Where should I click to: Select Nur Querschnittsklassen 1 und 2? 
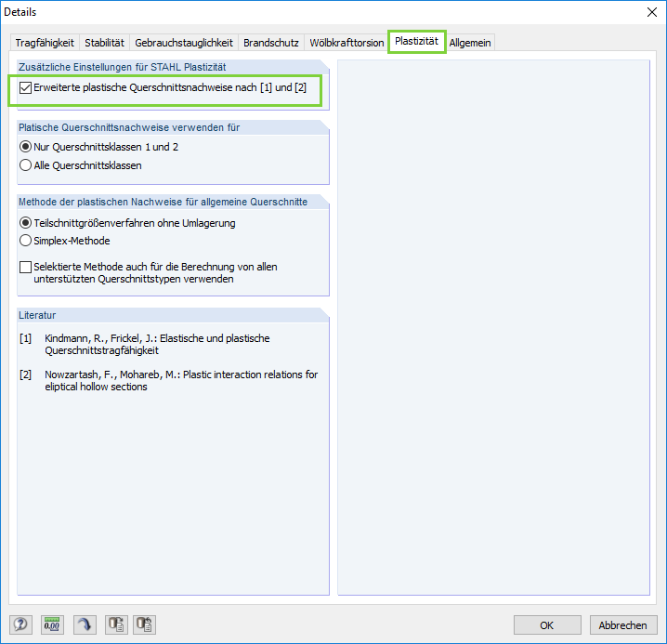[x=25, y=147]
